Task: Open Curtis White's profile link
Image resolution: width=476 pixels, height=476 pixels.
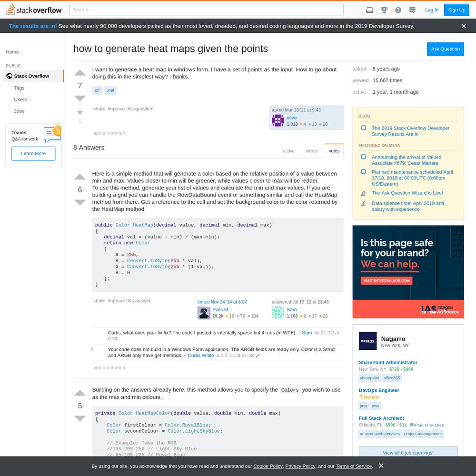Action: [201, 356]
